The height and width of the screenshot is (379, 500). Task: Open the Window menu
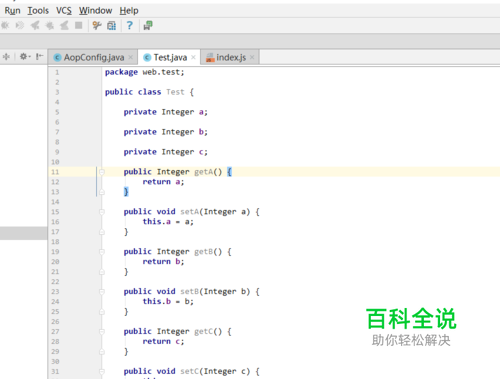point(95,11)
